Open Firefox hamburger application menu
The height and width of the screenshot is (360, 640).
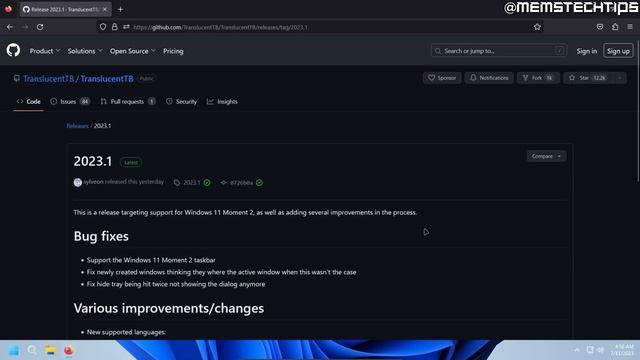(x=630, y=27)
